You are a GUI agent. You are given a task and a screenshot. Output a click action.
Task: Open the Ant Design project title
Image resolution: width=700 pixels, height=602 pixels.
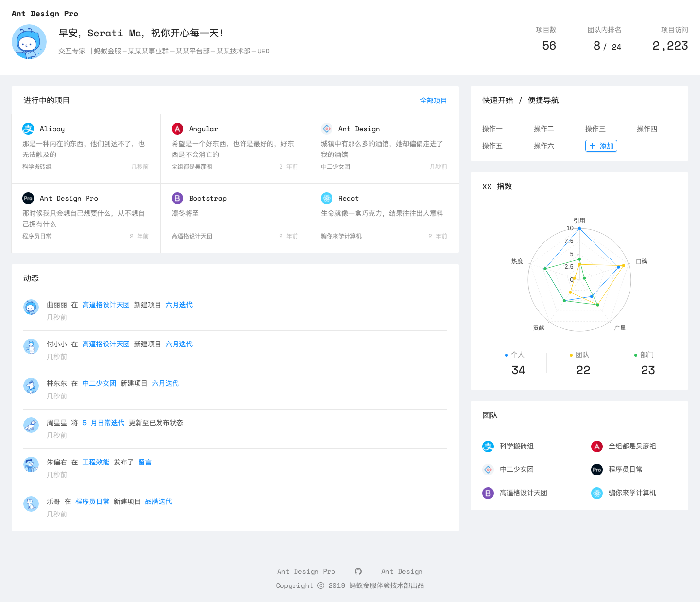(359, 129)
